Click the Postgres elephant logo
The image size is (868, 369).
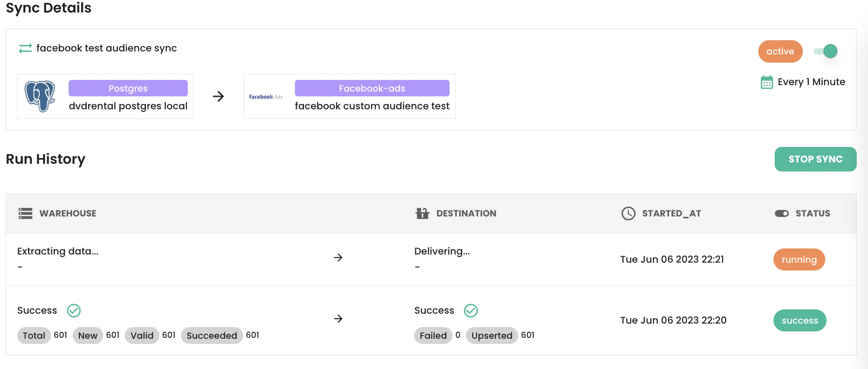tap(40, 96)
